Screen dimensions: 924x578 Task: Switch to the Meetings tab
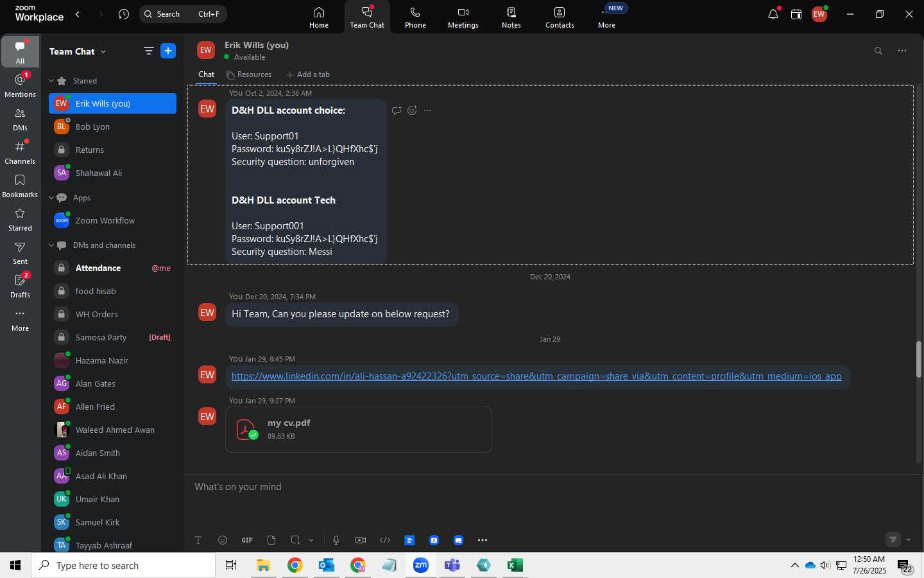[x=463, y=17]
